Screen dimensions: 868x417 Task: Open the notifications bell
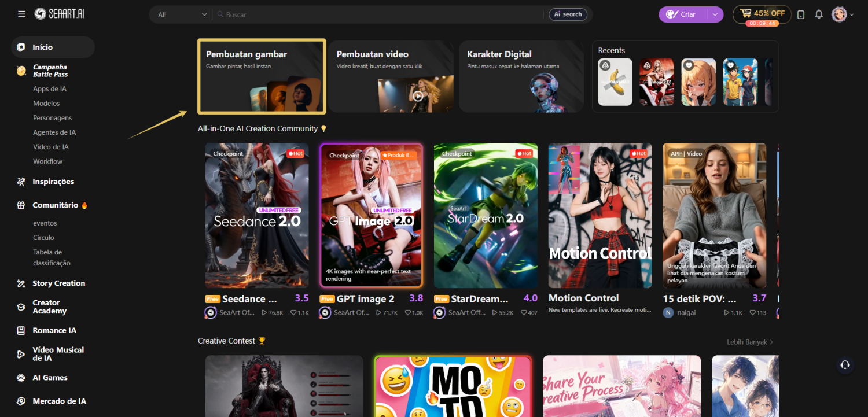pos(819,14)
